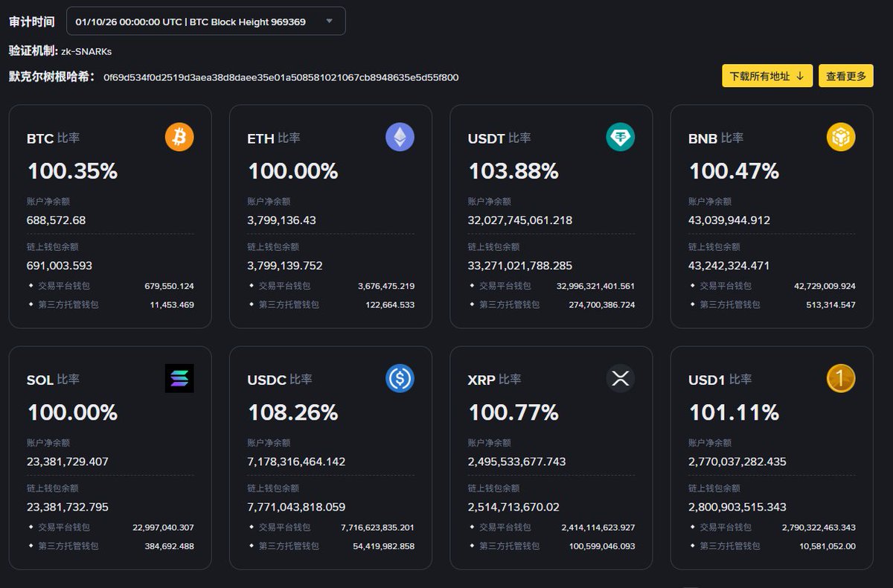Click ETH net balance 3,799,136.43
The height and width of the screenshot is (588, 893).
click(x=284, y=220)
